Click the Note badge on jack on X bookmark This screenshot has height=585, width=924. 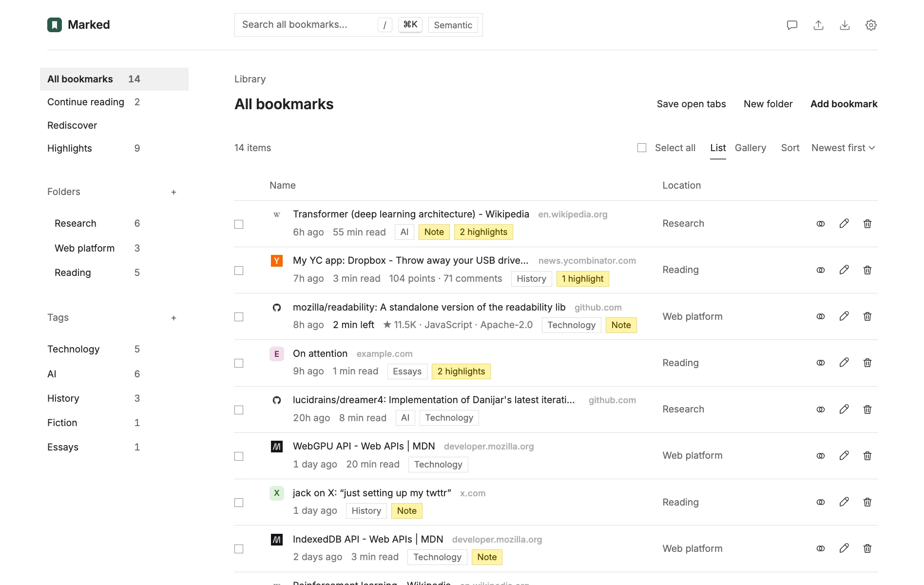point(407,511)
